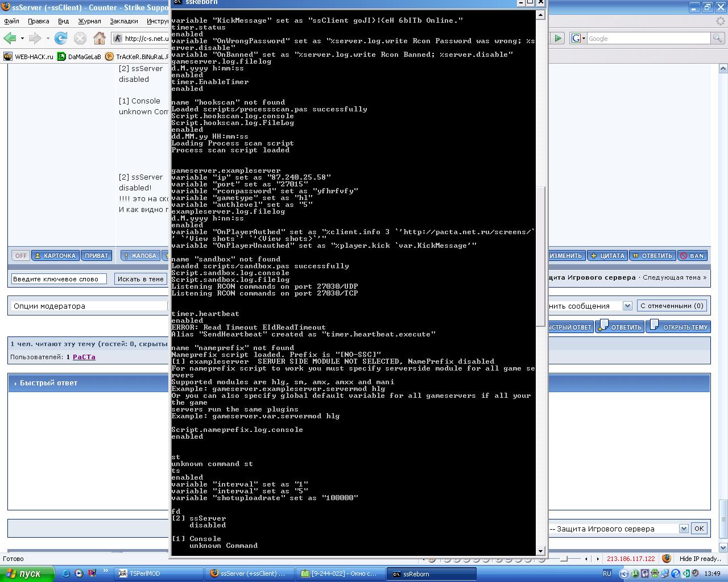728x582 pixels.
Task: Click the ОТВЕТИТЬ button beside ЦИТАТА
Action: coord(652,256)
